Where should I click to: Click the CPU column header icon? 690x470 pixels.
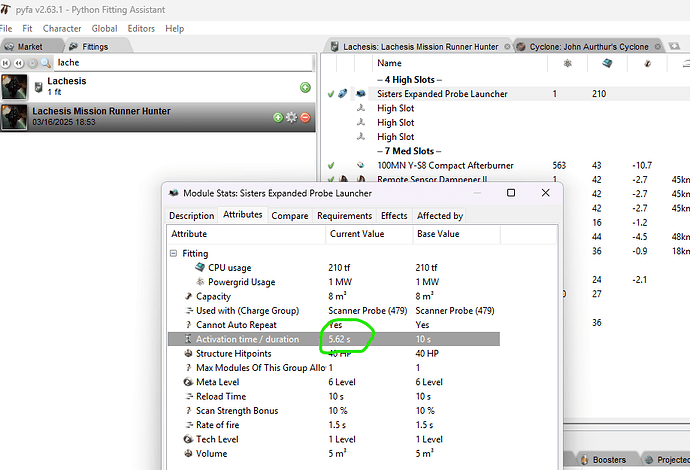[x=607, y=63]
